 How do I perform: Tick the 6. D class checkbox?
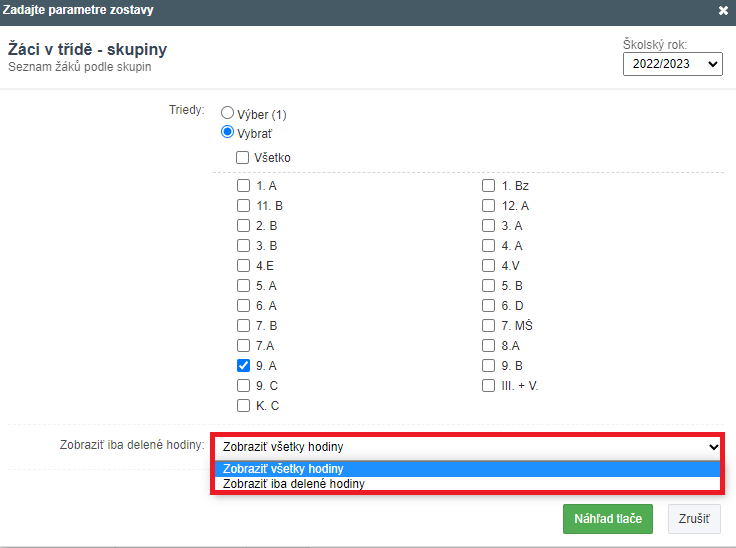pos(489,306)
